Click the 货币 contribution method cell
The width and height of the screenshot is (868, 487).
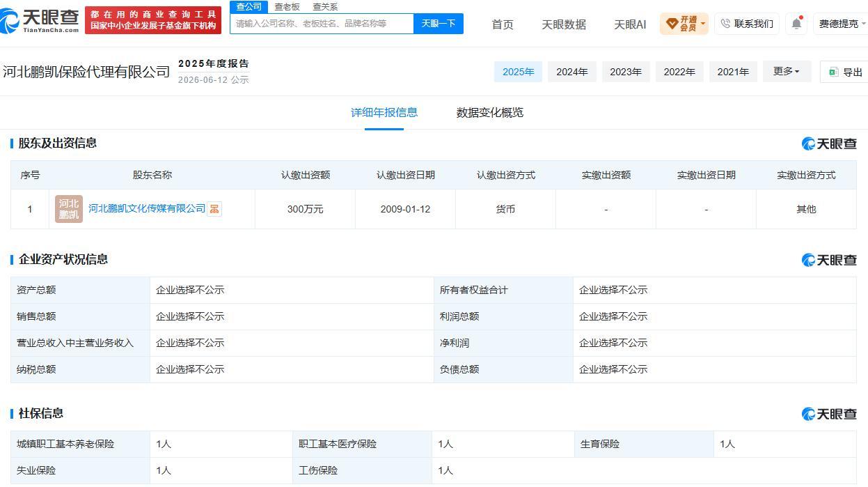click(x=505, y=209)
